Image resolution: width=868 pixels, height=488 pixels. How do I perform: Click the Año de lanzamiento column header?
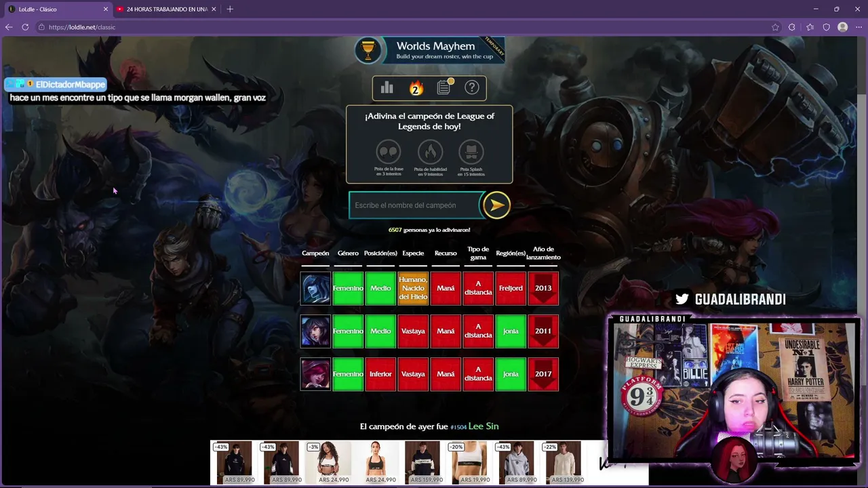click(543, 253)
